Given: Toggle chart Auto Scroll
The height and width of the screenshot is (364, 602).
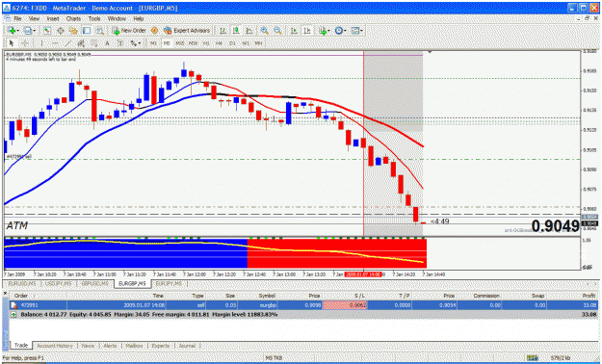Looking at the screenshot, I should coord(294,31).
